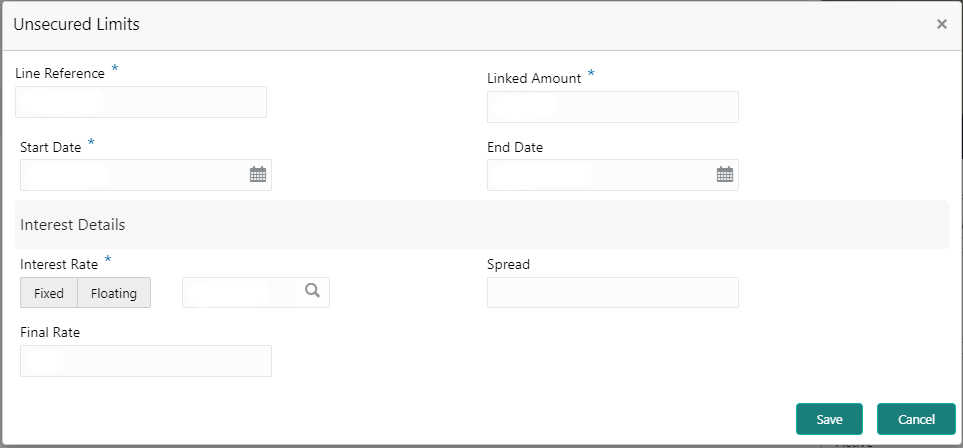Screen dimensions: 963x448
Task: Open the End Date calendar picker
Action: [725, 175]
